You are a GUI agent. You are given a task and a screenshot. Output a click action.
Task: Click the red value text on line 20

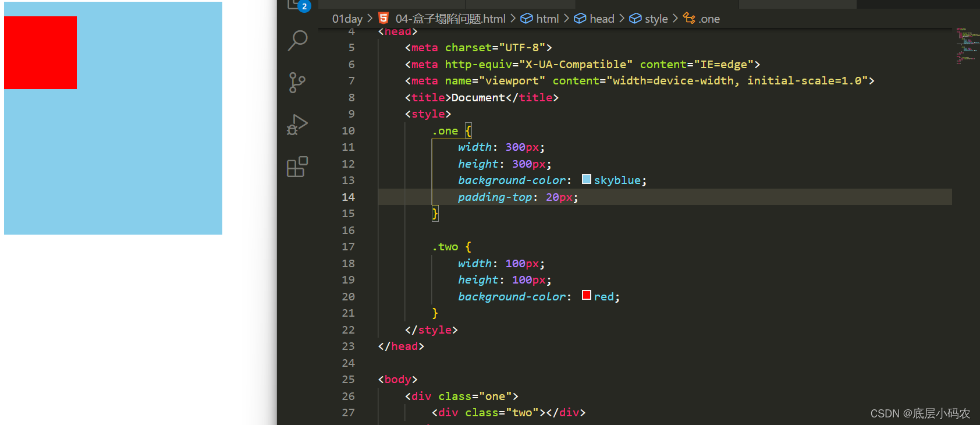[x=603, y=296]
